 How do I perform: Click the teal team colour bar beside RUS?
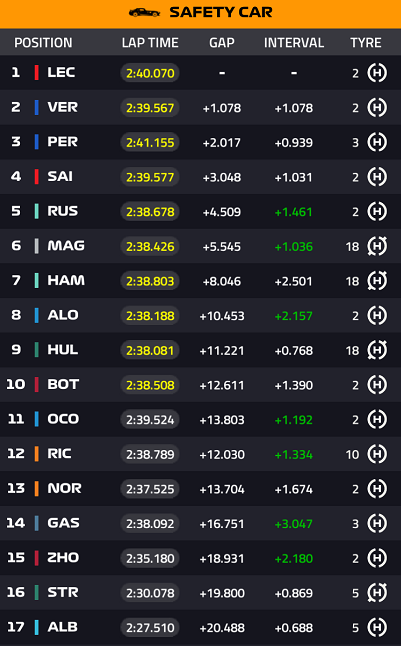pyautogui.click(x=37, y=211)
